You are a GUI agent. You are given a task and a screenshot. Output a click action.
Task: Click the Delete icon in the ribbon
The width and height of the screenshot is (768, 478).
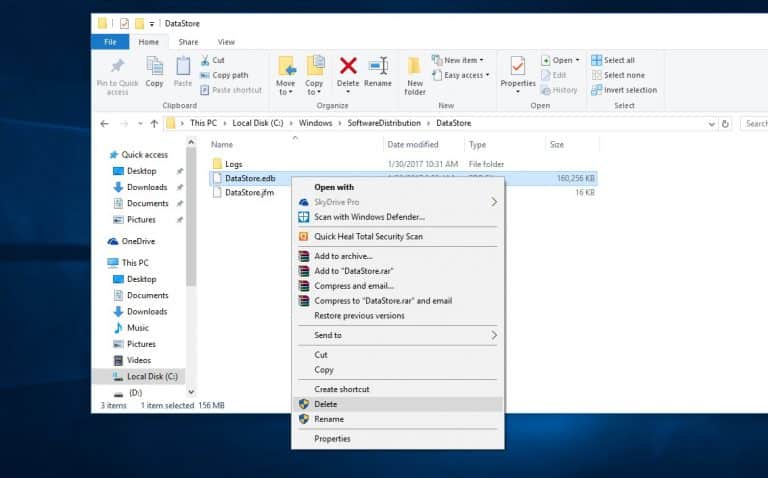coord(348,72)
